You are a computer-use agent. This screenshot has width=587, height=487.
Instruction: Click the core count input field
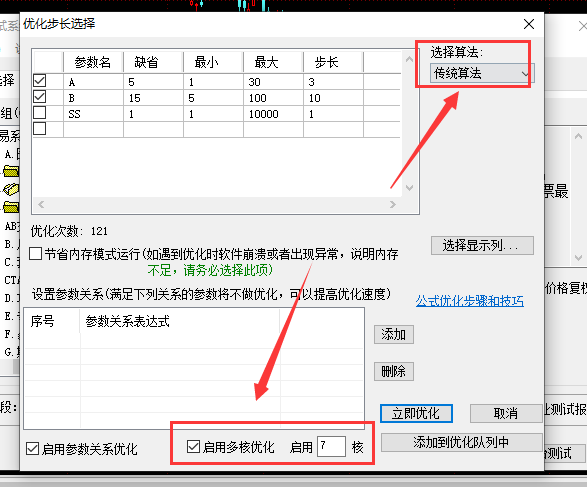pyautogui.click(x=331, y=446)
